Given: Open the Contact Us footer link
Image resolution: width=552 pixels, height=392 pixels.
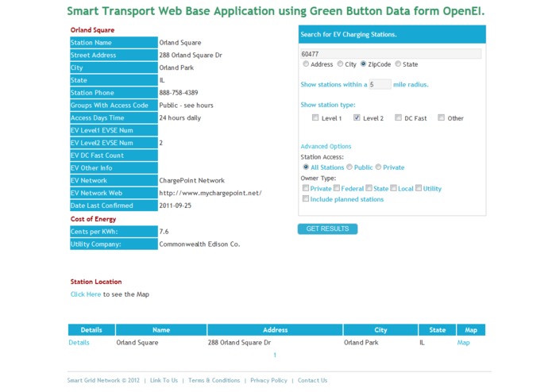Looking at the screenshot, I should pyautogui.click(x=312, y=380).
